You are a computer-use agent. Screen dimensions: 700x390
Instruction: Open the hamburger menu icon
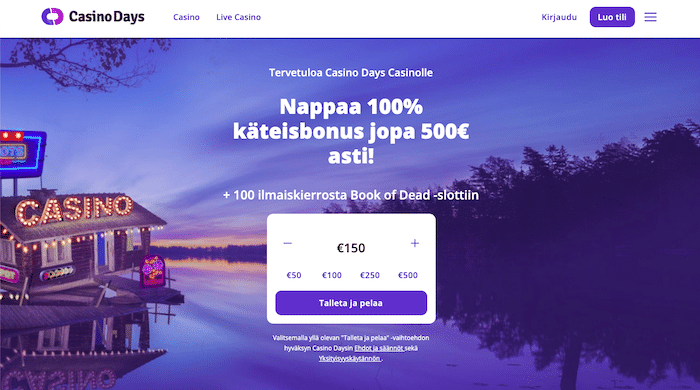[x=650, y=17]
